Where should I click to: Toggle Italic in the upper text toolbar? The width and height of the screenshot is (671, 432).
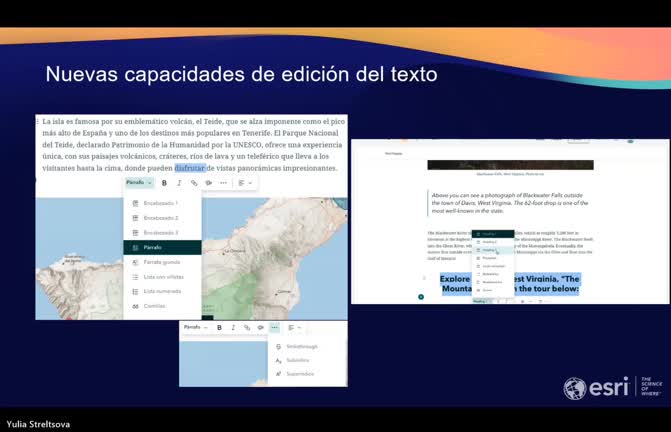(x=179, y=183)
